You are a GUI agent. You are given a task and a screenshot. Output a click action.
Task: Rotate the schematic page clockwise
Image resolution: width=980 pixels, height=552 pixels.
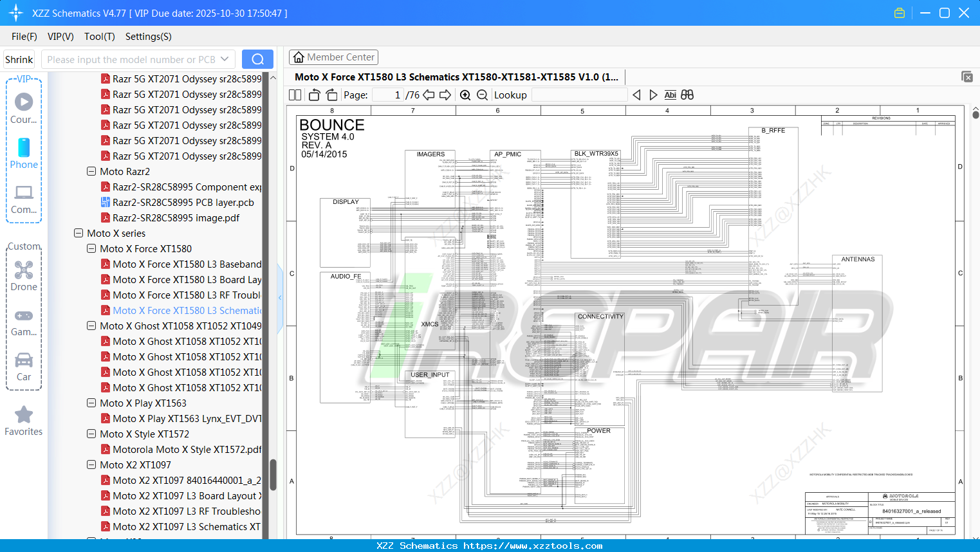pos(331,95)
